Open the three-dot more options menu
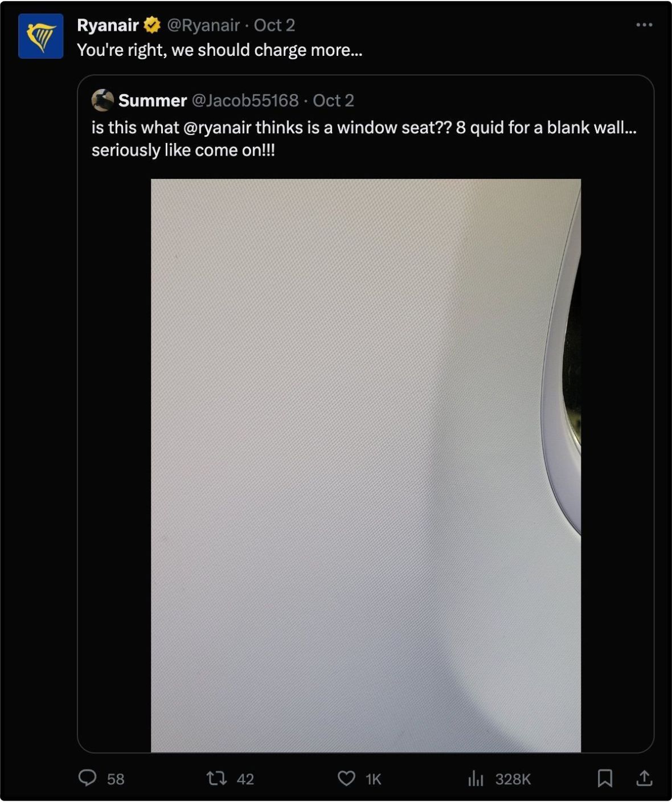Viewport: 672px width, 802px height. pos(644,24)
